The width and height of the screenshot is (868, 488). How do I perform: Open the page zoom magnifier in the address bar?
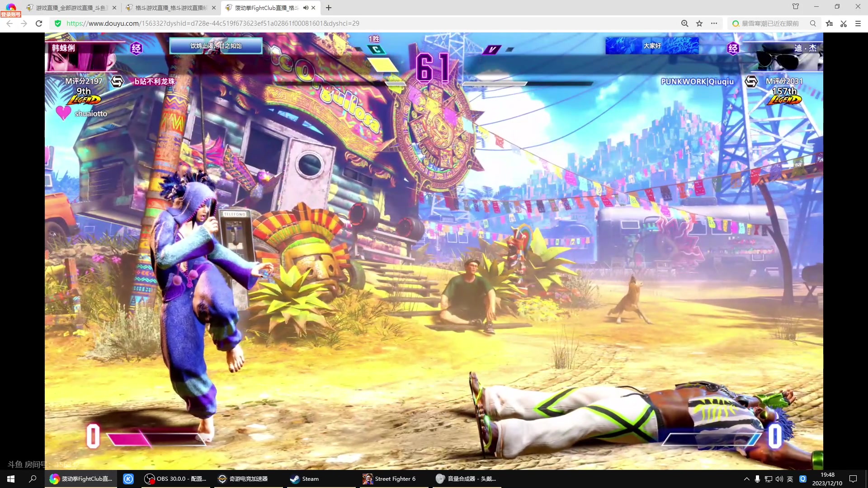point(685,23)
